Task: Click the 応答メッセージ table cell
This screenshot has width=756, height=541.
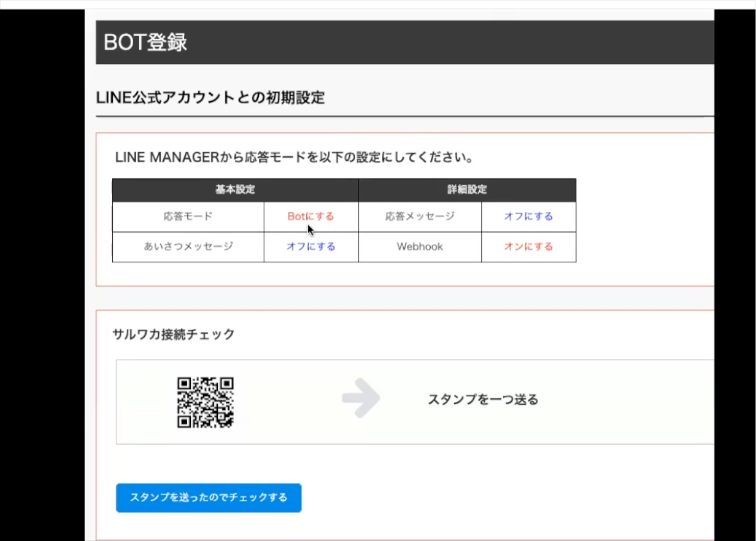Action: pyautogui.click(x=420, y=217)
